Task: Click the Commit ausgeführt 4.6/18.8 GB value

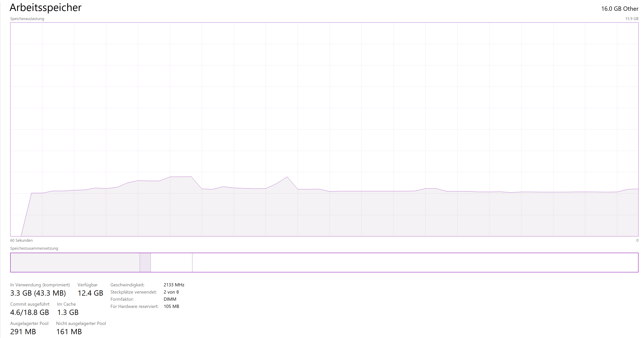Action: pyautogui.click(x=30, y=312)
